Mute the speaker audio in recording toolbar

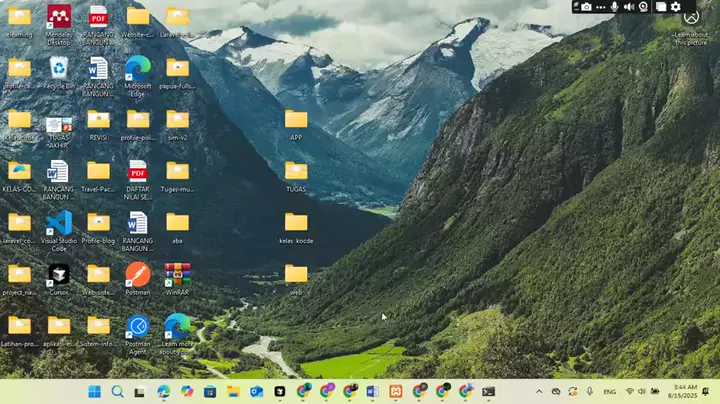[x=629, y=7]
